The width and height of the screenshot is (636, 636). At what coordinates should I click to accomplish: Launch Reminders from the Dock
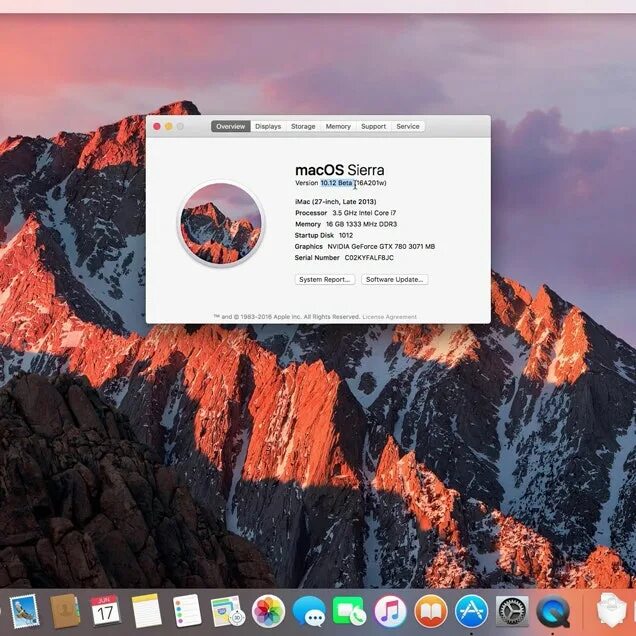187,611
